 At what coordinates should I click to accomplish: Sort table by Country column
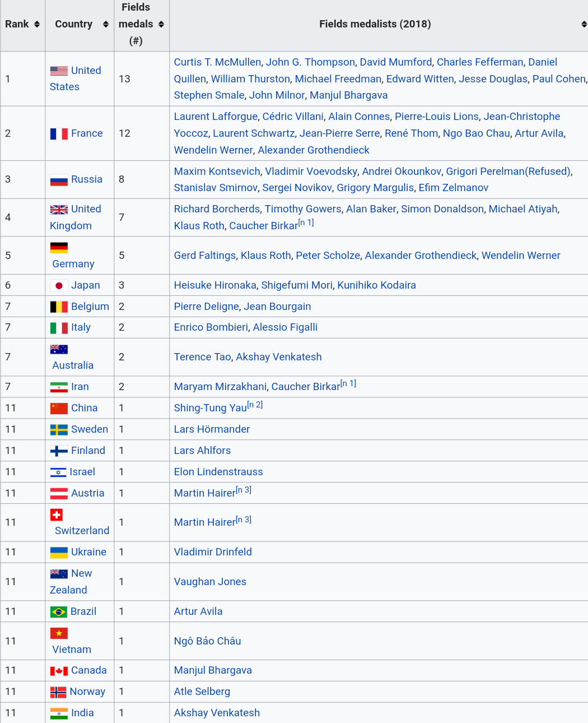click(x=105, y=24)
